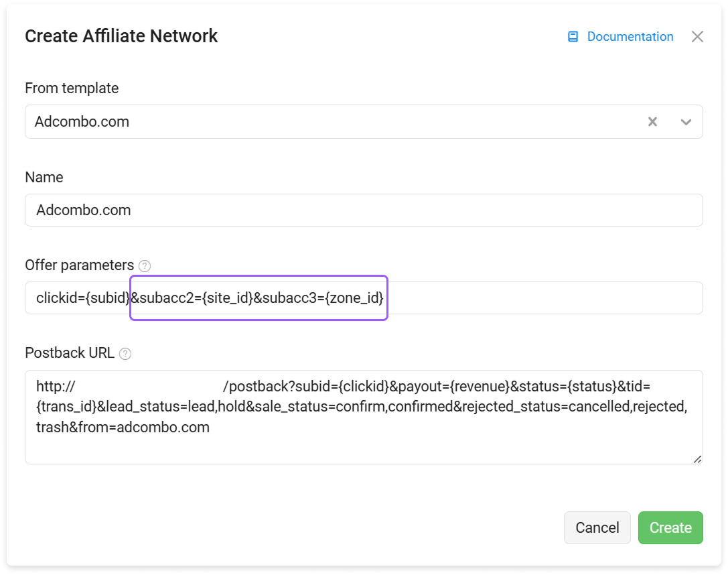
Task: Show help for Offer parameters
Action: pyautogui.click(x=145, y=266)
